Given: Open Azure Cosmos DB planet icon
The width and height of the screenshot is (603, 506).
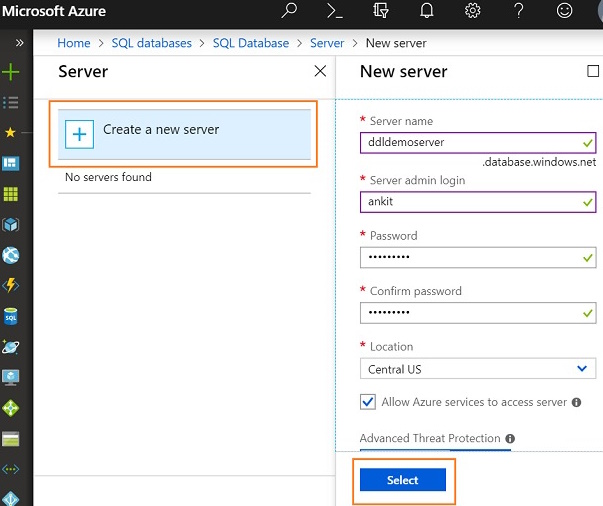Looking at the screenshot, I should pyautogui.click(x=10, y=347).
